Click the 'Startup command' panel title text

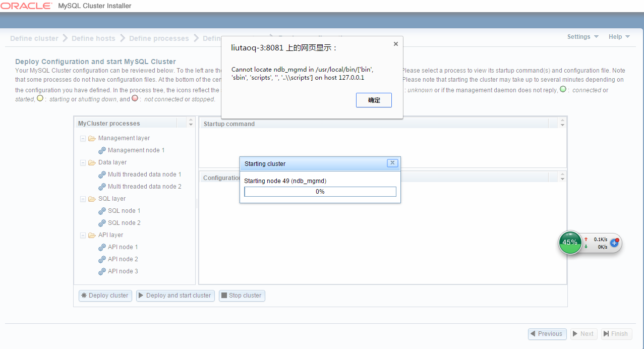click(229, 124)
